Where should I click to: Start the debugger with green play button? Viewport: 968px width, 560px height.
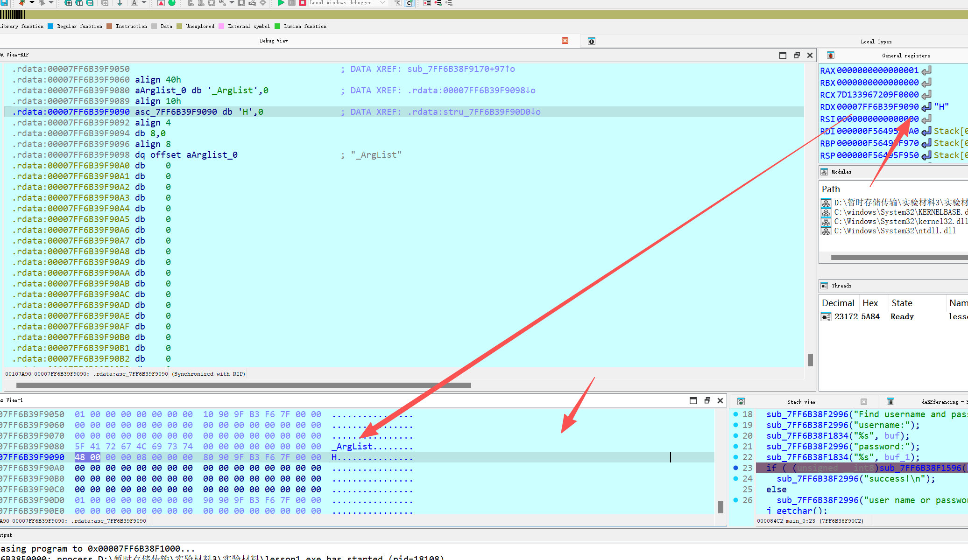click(x=281, y=3)
